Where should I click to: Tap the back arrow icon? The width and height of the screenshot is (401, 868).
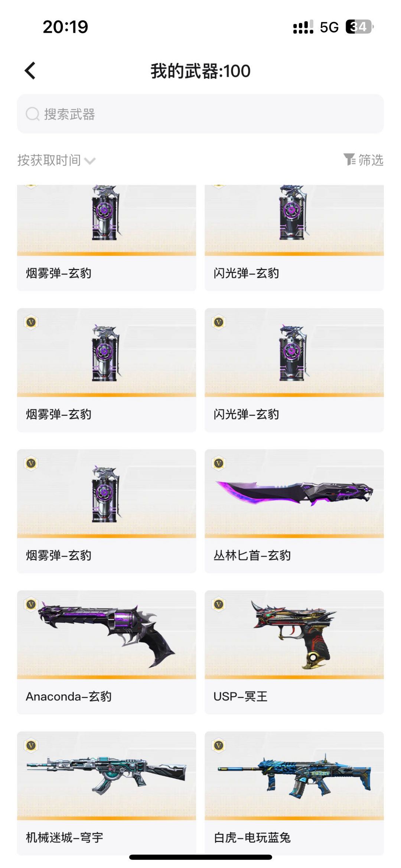tap(30, 71)
